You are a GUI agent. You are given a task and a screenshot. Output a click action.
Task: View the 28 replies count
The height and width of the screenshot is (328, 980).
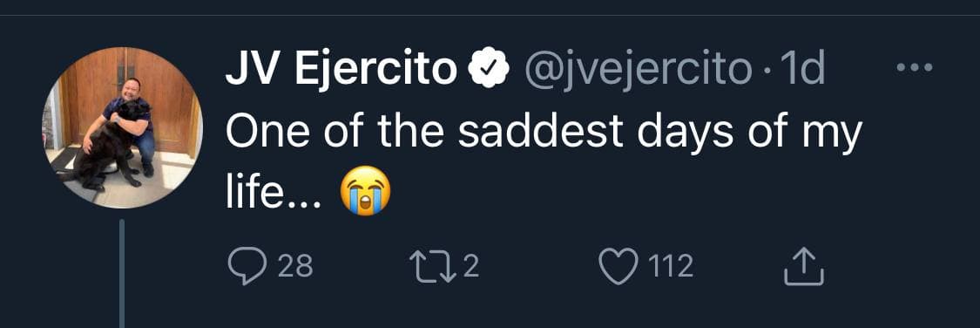pos(295,267)
